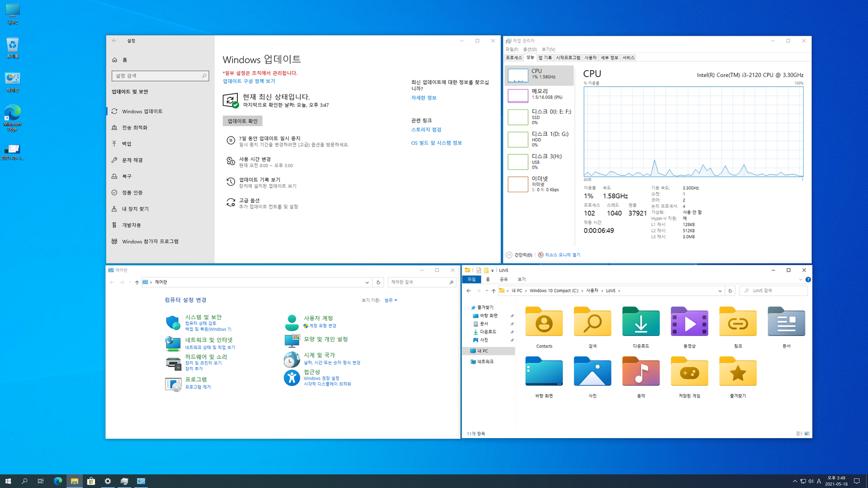Collapse Task Manager with 간단히 button
This screenshot has width=868, height=488.
tap(519, 255)
